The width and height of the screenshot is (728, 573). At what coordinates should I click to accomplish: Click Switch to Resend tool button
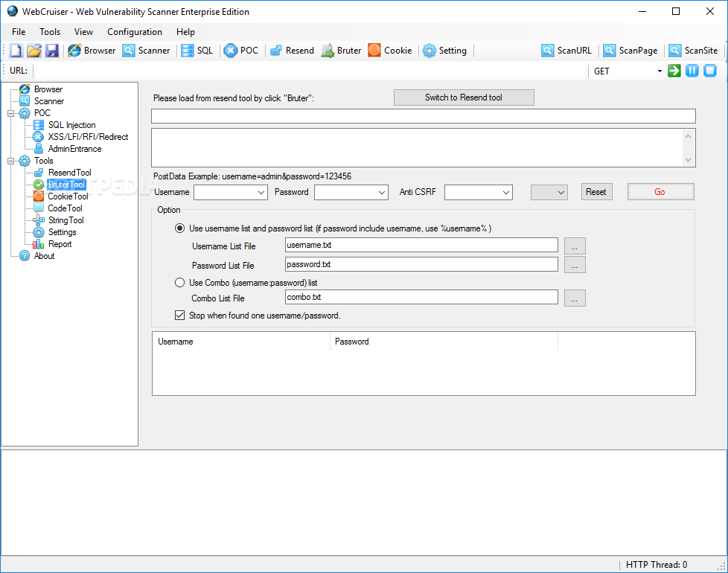click(x=464, y=97)
